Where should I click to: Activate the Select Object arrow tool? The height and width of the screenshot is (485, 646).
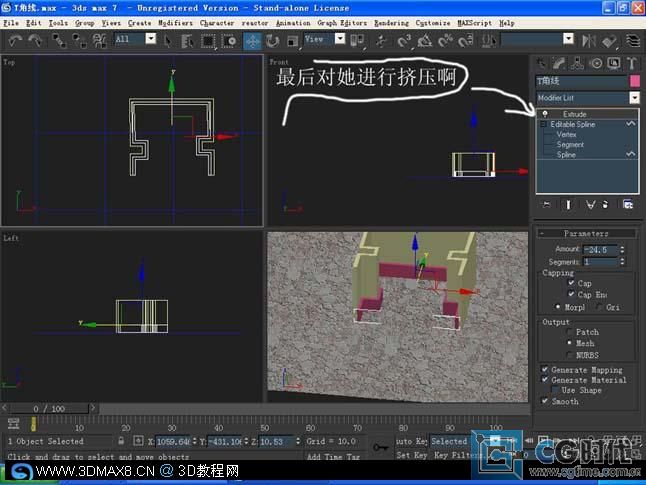[x=167, y=40]
